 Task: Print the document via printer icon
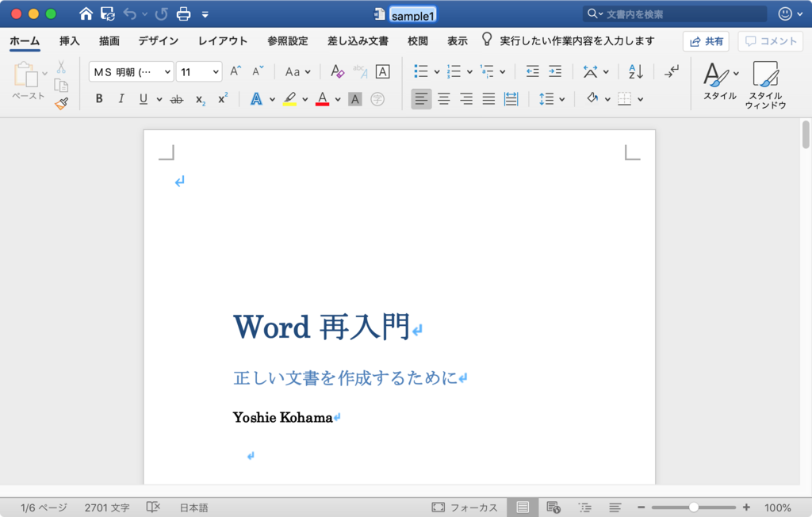(183, 14)
